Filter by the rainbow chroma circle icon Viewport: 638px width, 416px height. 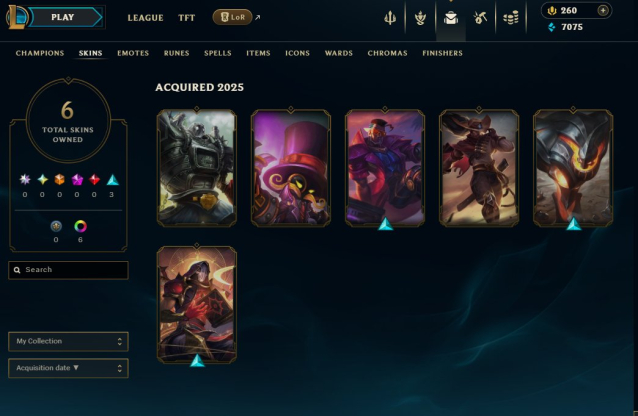(81, 226)
